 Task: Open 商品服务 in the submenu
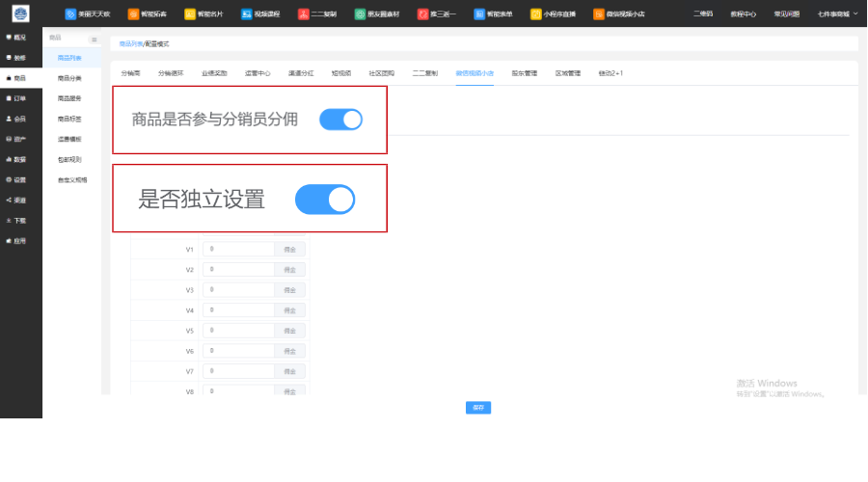(x=69, y=98)
